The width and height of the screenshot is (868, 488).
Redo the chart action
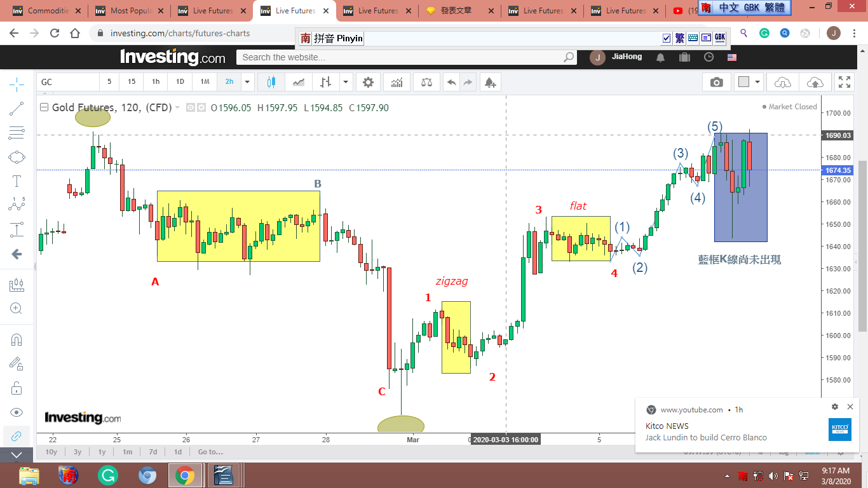[468, 82]
